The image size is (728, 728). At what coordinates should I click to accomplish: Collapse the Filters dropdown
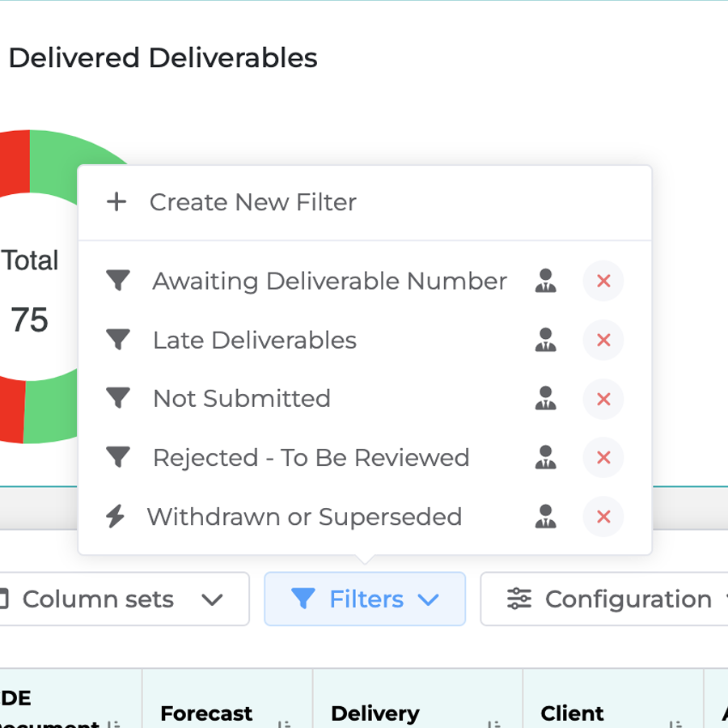coord(365,599)
